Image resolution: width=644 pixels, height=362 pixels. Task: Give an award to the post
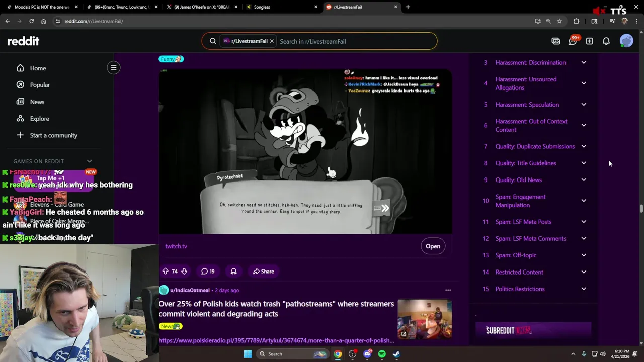pos(233,271)
